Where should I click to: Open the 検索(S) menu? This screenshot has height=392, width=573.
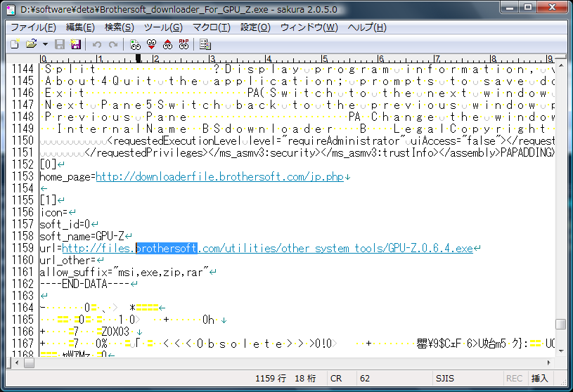[x=119, y=27]
